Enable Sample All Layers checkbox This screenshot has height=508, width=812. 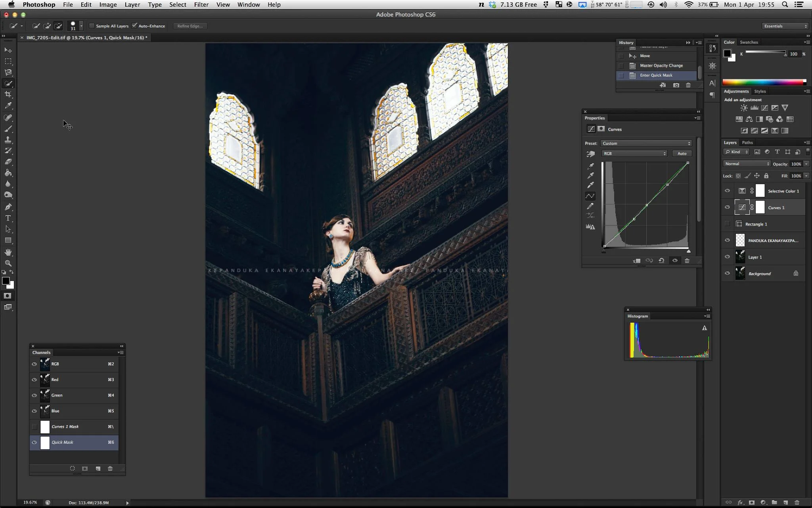[92, 26]
